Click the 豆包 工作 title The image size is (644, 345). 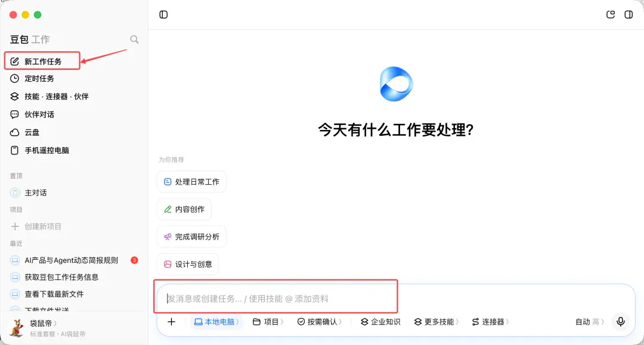point(30,39)
